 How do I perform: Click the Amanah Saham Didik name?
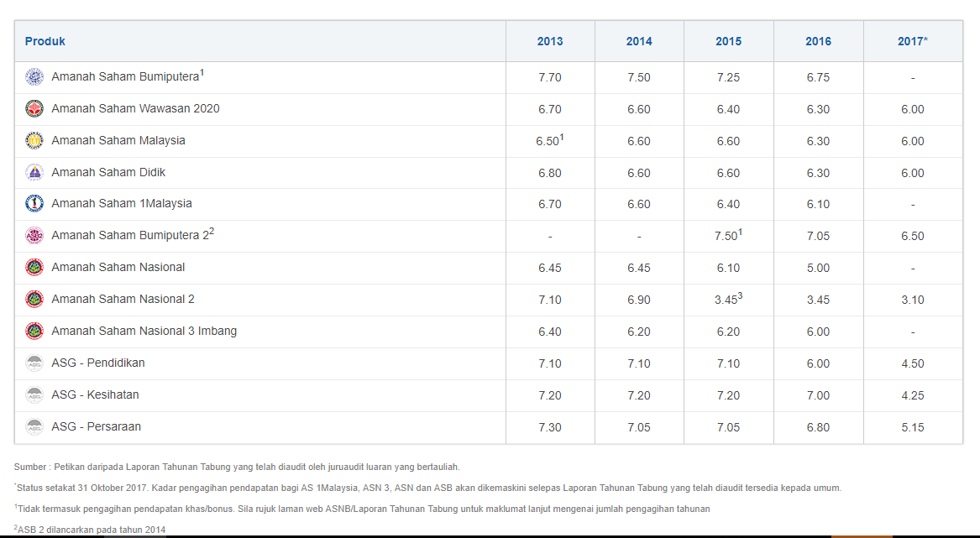coord(108,172)
